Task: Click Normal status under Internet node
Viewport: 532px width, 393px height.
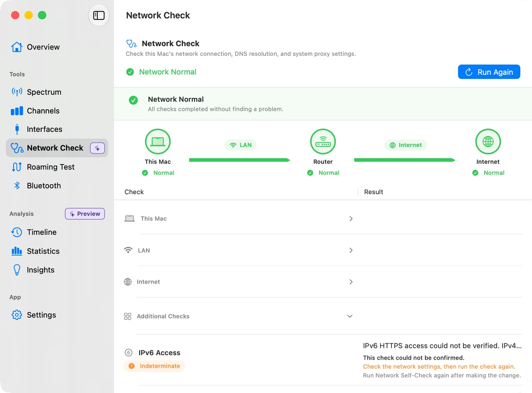Action: tap(494, 173)
